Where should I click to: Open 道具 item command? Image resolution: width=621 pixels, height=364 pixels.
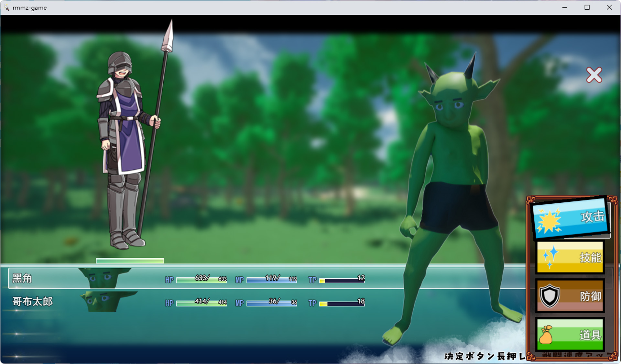(590, 335)
